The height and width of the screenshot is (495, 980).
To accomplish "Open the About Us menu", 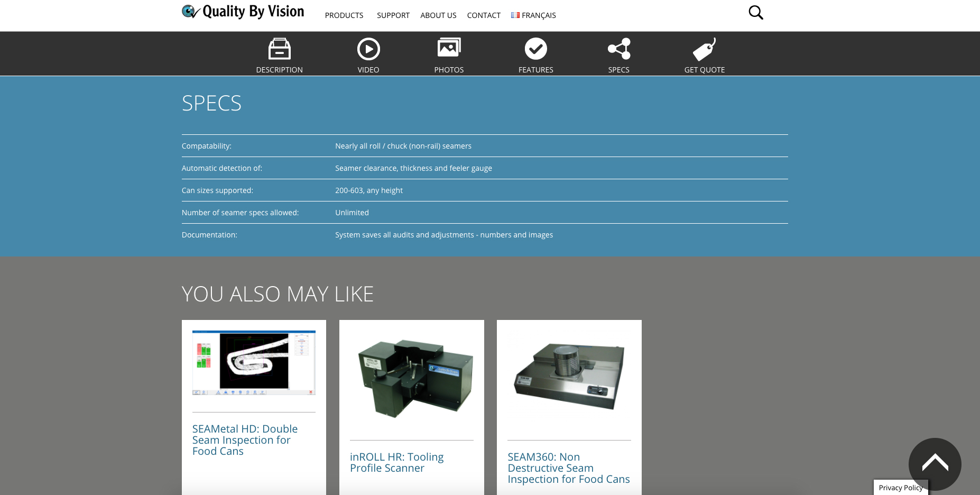I will click(438, 15).
